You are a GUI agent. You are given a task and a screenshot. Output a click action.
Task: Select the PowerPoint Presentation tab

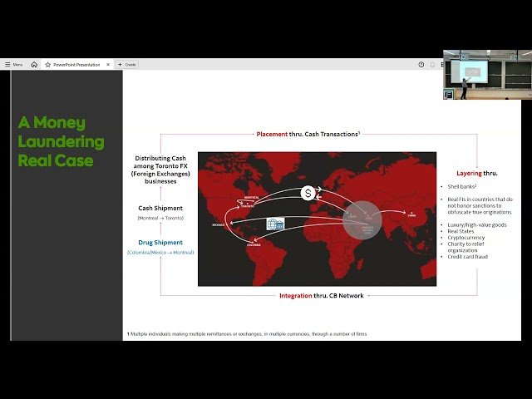coord(76,65)
